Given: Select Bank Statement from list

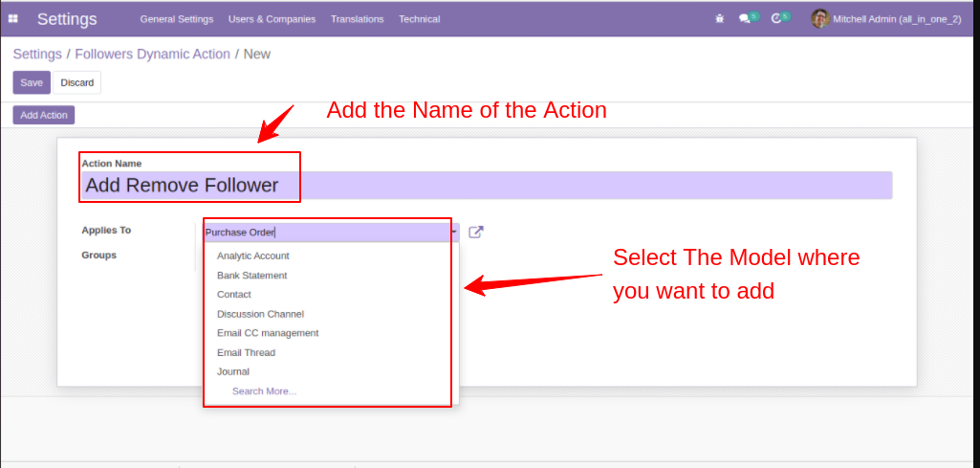Looking at the screenshot, I should pyautogui.click(x=251, y=276).
